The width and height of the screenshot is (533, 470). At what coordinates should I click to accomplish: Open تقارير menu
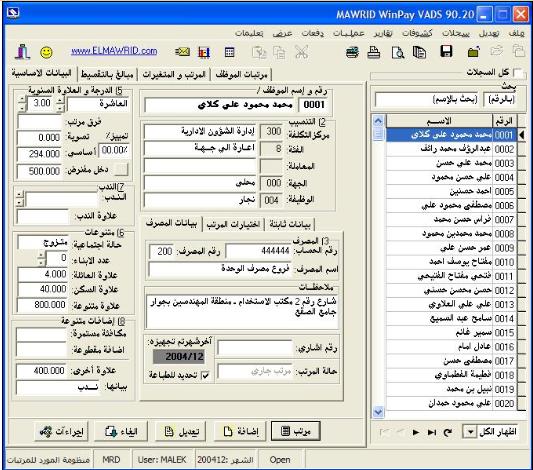click(383, 33)
